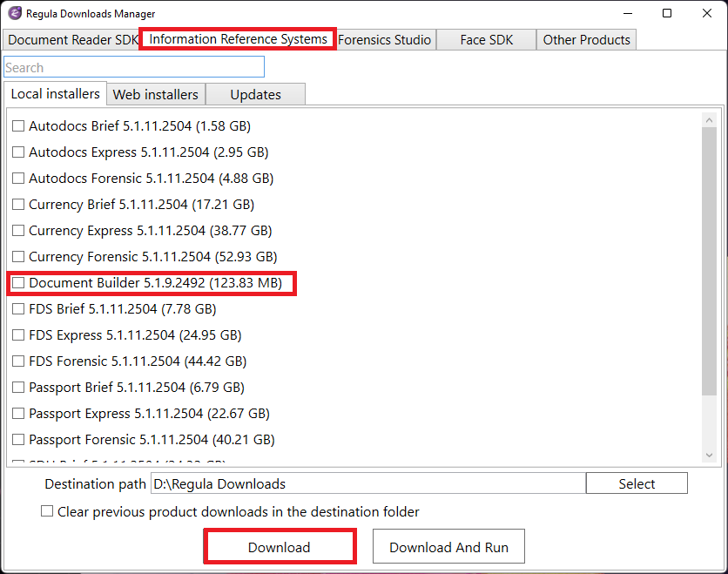728x574 pixels.
Task: Check Autodocs Brief 5.1.11.2504 checkbox
Action: (x=18, y=125)
